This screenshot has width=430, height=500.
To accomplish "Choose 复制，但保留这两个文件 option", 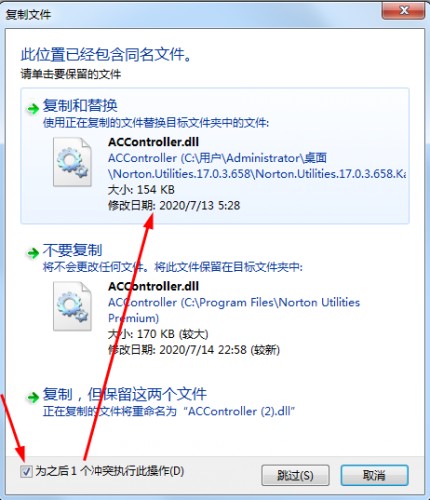I will [125, 394].
